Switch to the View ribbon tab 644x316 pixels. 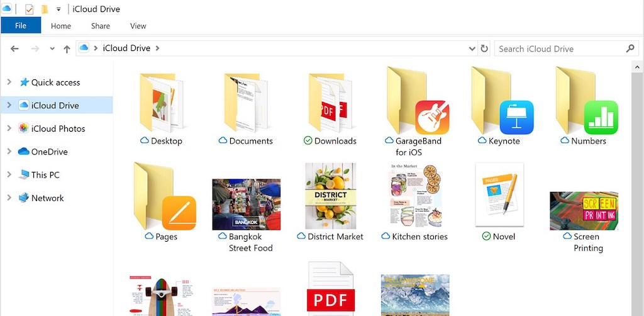(138, 26)
